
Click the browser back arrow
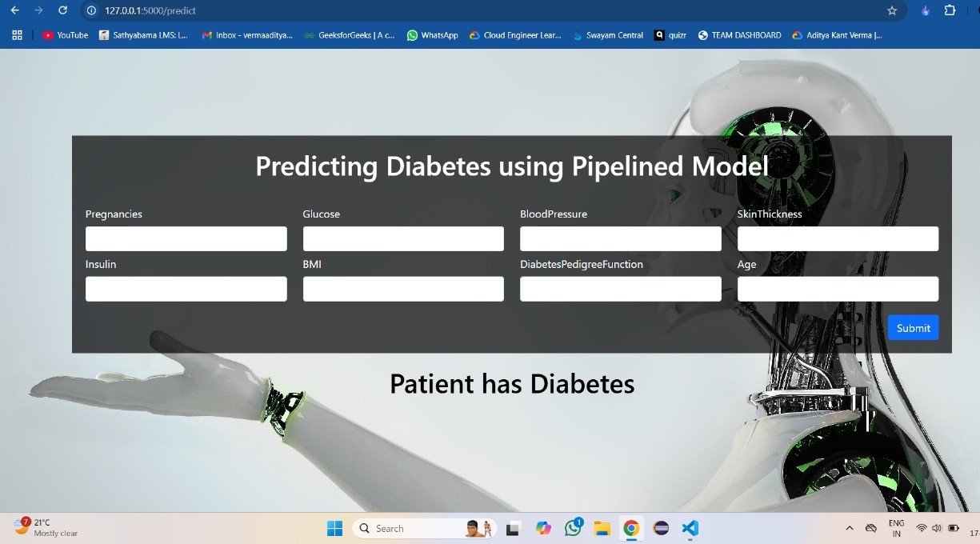click(14, 10)
